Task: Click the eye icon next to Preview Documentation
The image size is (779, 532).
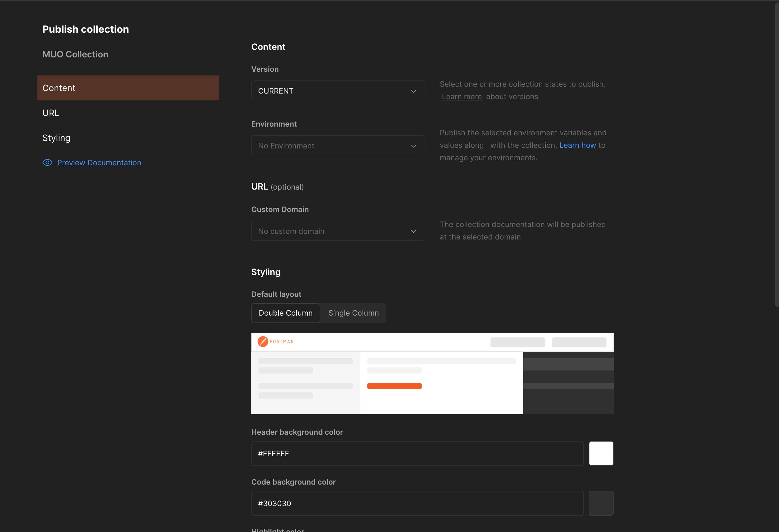Action: pyautogui.click(x=47, y=162)
